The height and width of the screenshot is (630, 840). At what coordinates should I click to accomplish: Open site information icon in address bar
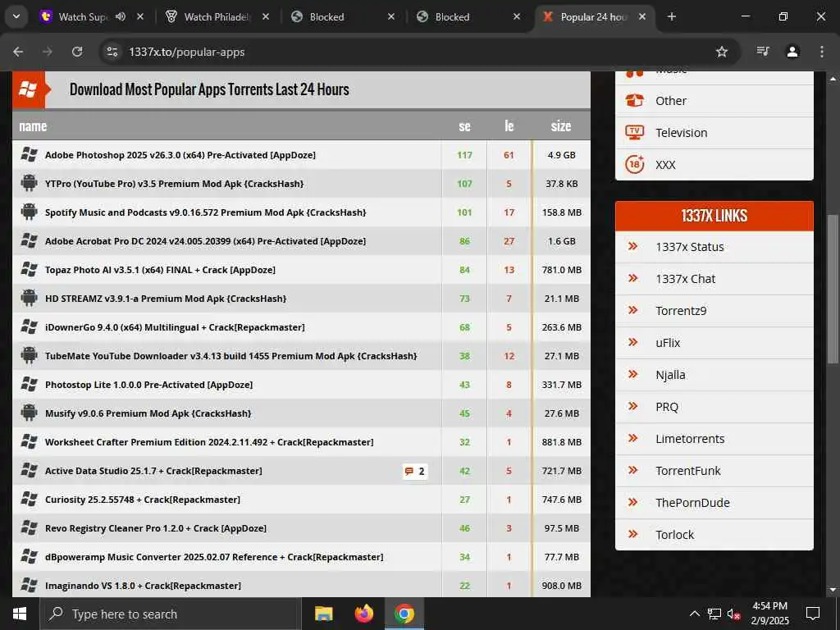(112, 52)
